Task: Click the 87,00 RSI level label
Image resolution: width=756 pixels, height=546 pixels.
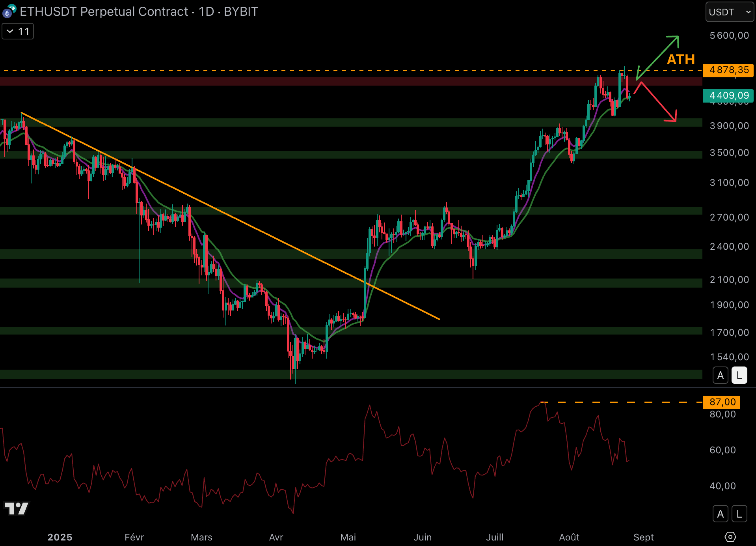Action: pos(722,402)
